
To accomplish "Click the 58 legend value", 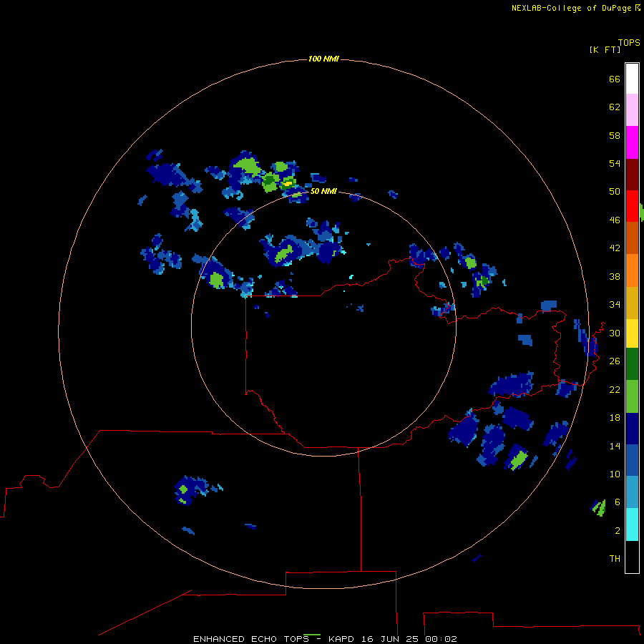I will (615, 135).
